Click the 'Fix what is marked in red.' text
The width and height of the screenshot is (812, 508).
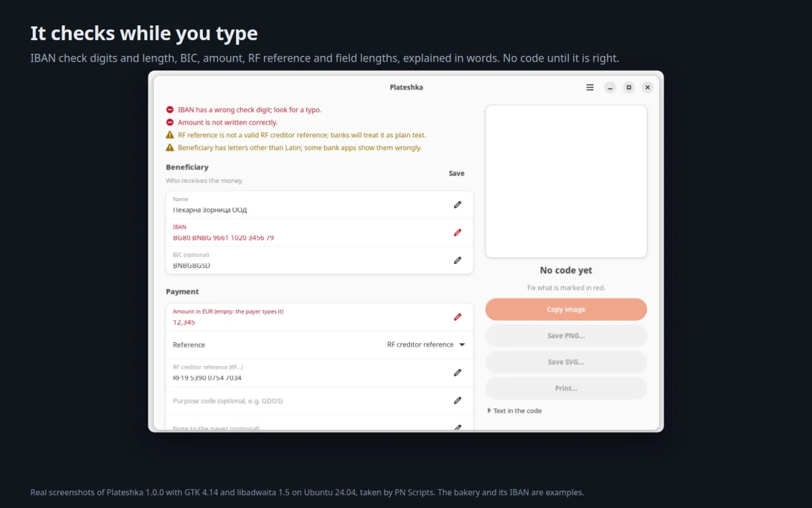(566, 288)
